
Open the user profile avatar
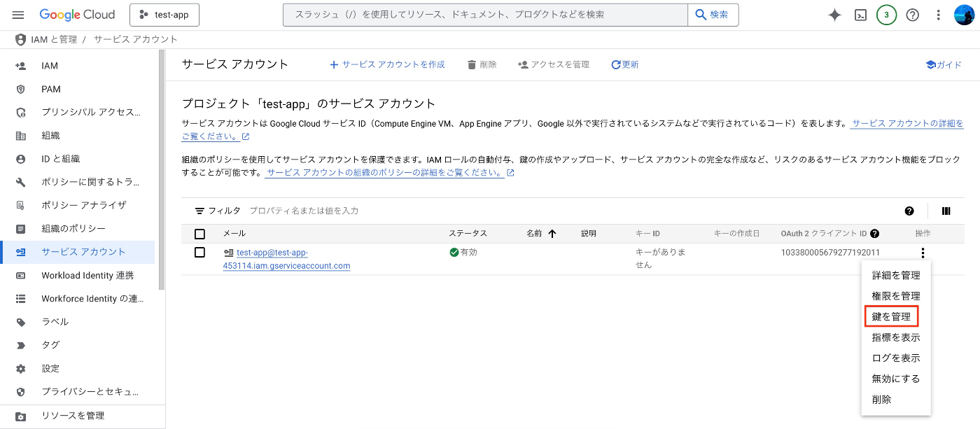[965, 15]
